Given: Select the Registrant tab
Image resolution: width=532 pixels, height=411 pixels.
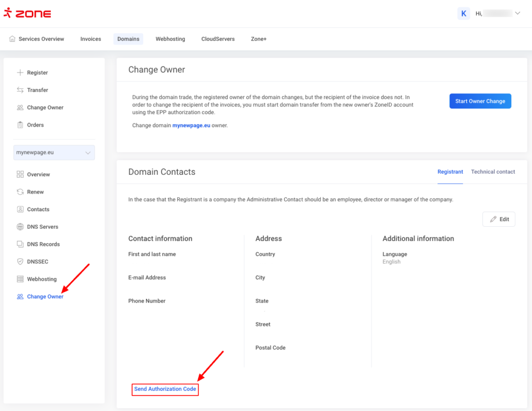Looking at the screenshot, I should pyautogui.click(x=450, y=172).
